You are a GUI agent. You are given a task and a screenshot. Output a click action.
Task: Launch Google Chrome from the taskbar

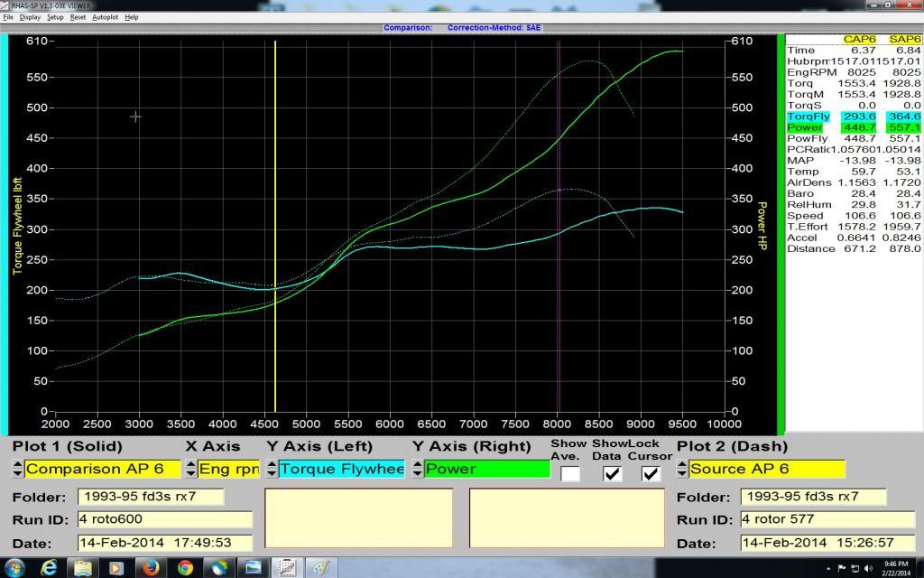coord(184,568)
